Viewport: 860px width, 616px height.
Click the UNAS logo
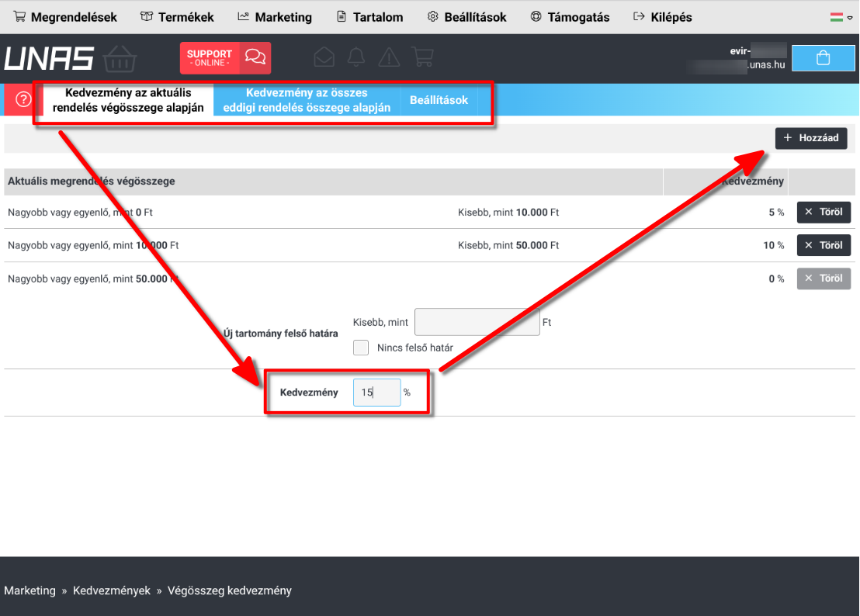(70, 58)
